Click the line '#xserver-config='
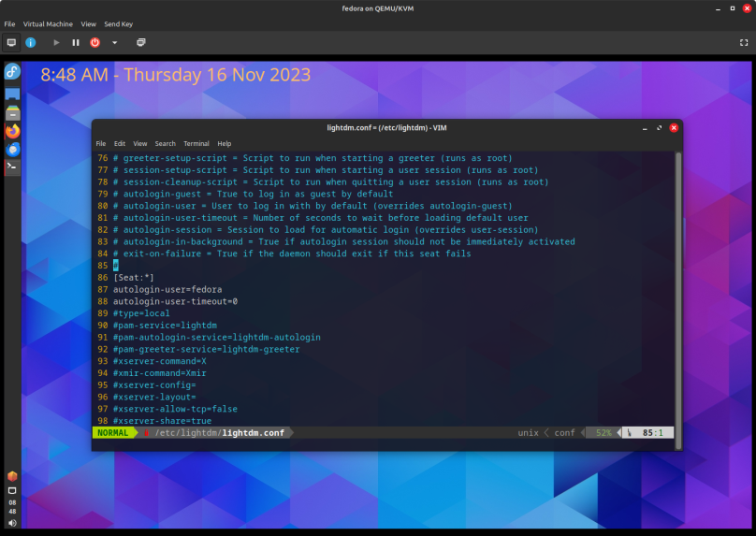This screenshot has height=536, width=756. (154, 385)
